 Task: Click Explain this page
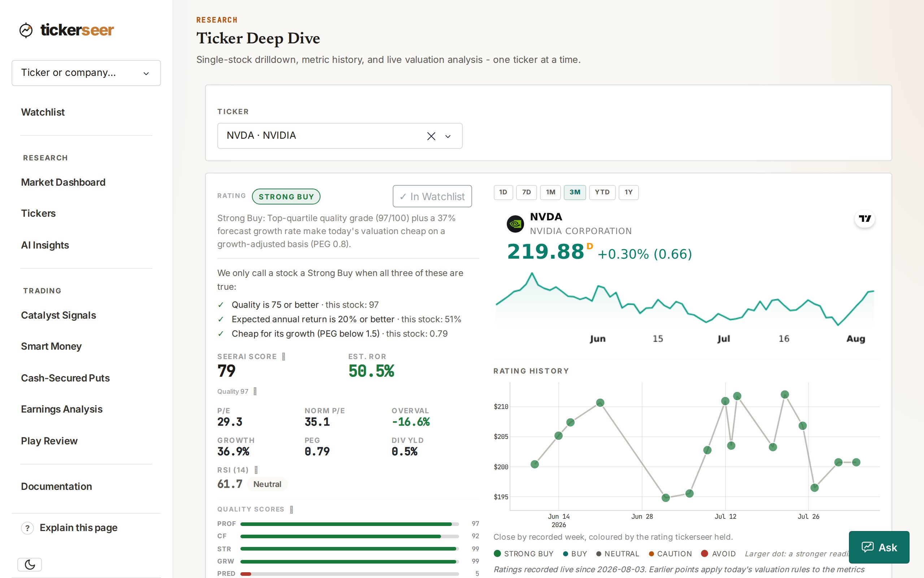tap(78, 528)
